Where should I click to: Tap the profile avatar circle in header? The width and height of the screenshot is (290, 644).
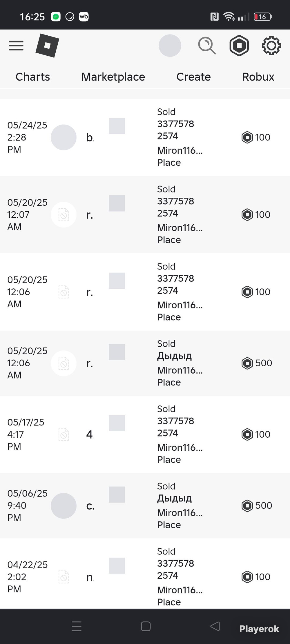click(170, 46)
